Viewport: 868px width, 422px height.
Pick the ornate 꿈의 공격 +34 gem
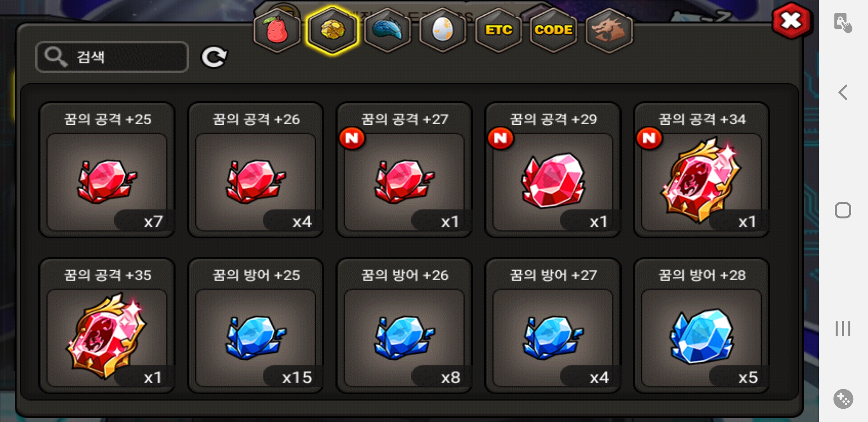(x=701, y=170)
